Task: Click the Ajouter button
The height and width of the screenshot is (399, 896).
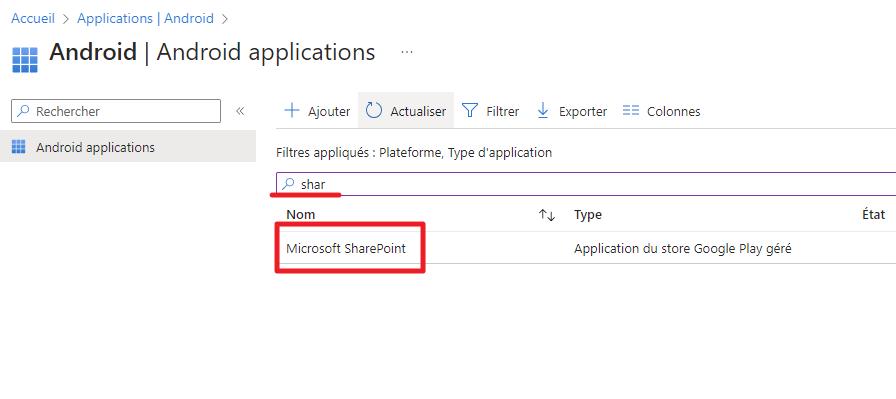Action: pos(317,111)
